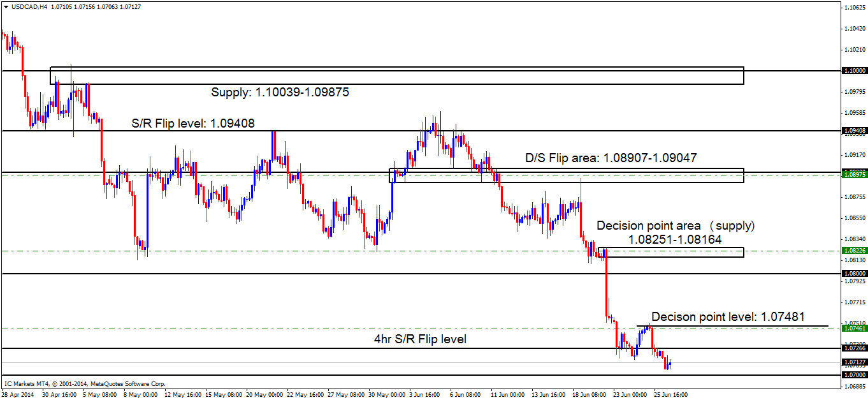868x400 pixels.
Task: Click the '5 May 08:00' time label
Action: (99, 395)
